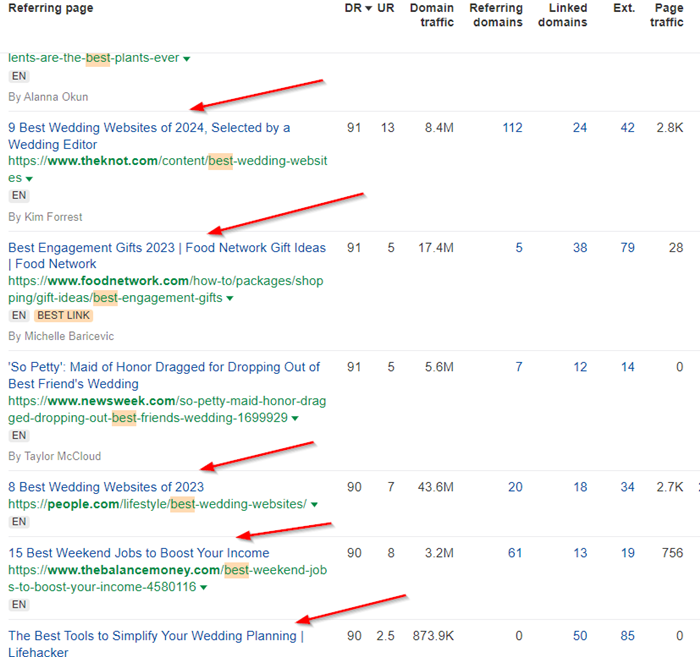
Task: Expand dropdown arrow after best-plants-ever URL
Action: click(187, 59)
